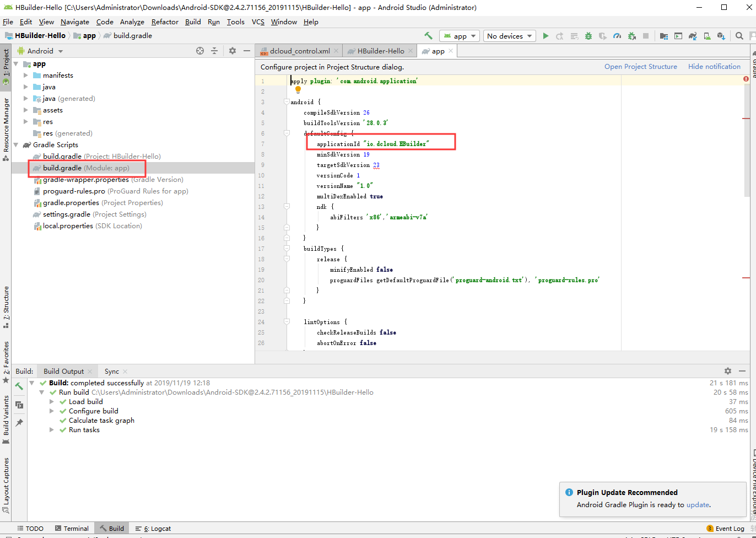Open the VCS menu
Image resolution: width=756 pixels, height=538 pixels.
click(x=258, y=22)
